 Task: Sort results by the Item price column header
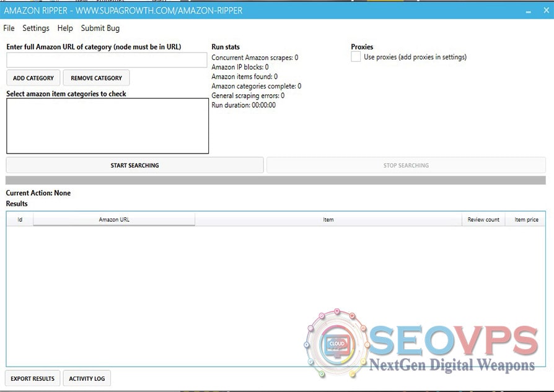(x=526, y=220)
